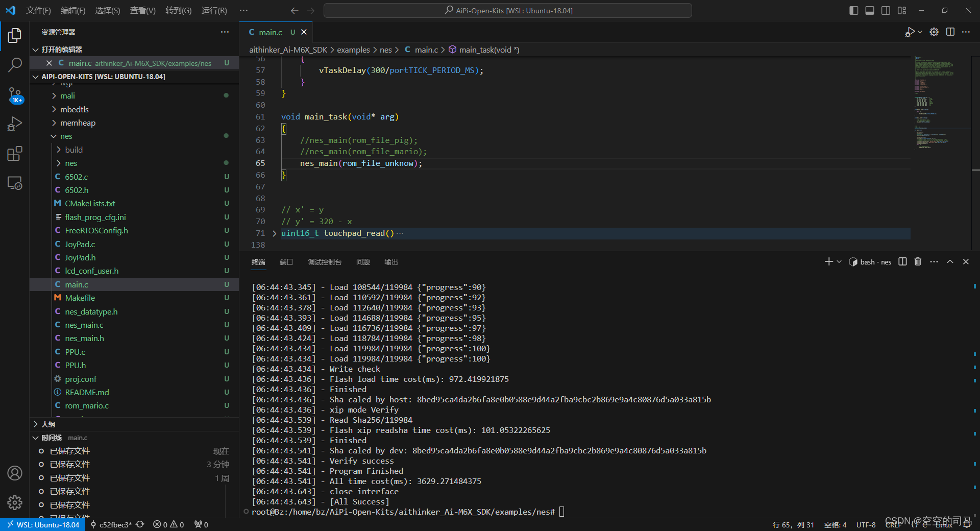Close the main.c editor tab
Screen dimensions: 980x531
(304, 32)
